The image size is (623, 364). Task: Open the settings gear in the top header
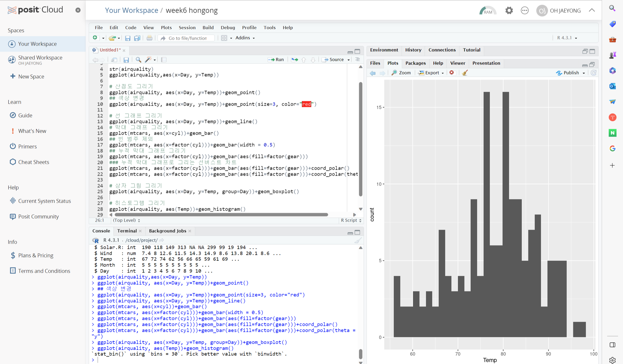point(509,11)
